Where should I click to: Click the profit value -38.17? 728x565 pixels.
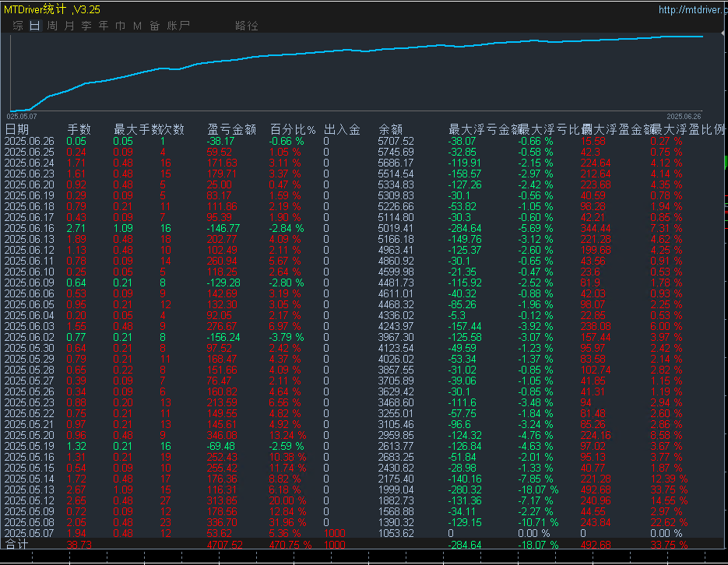point(220,141)
